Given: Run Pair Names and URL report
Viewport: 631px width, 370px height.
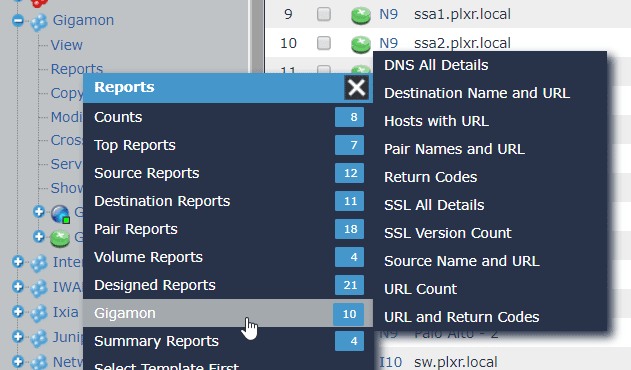Looking at the screenshot, I should click(x=454, y=149).
